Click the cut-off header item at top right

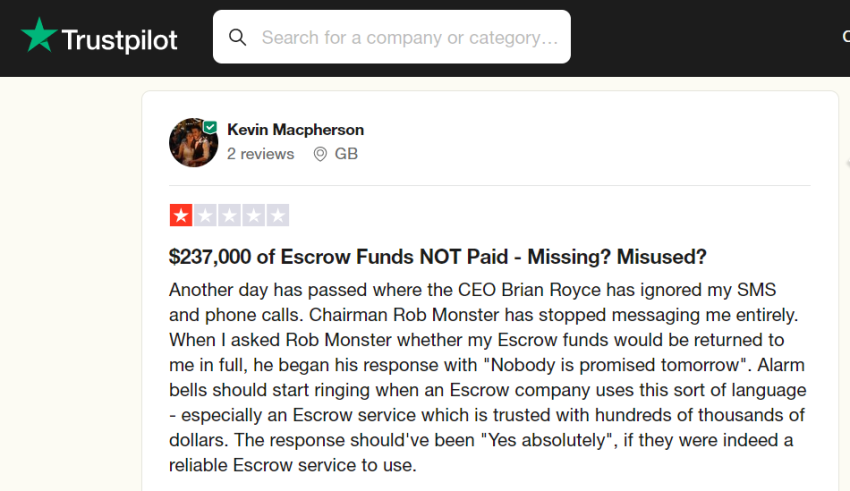click(x=845, y=37)
